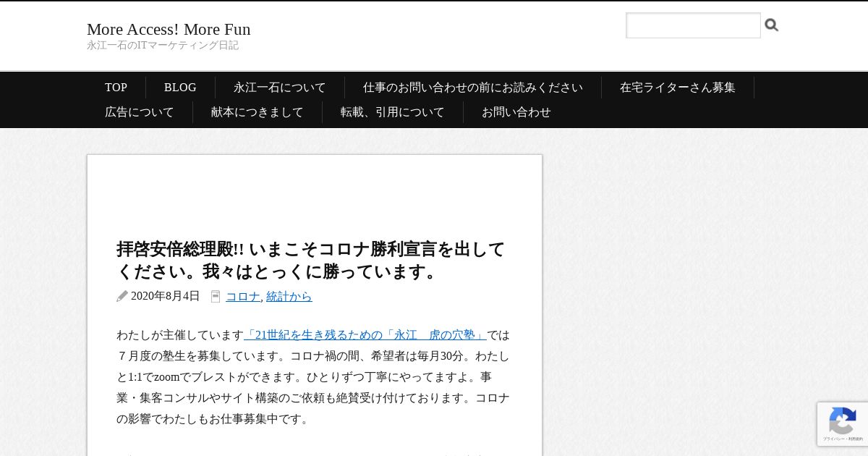Viewport: 868px width, 456px height.
Task: Click the tagline 永江一石のITマーケティング日記
Action: pos(163,46)
